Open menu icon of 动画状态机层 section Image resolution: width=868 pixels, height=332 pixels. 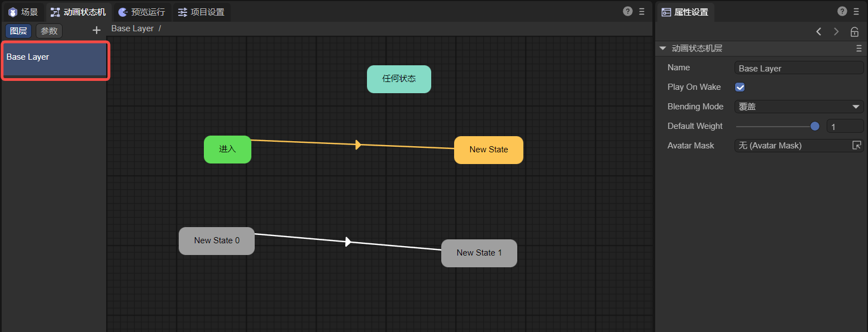point(859,49)
